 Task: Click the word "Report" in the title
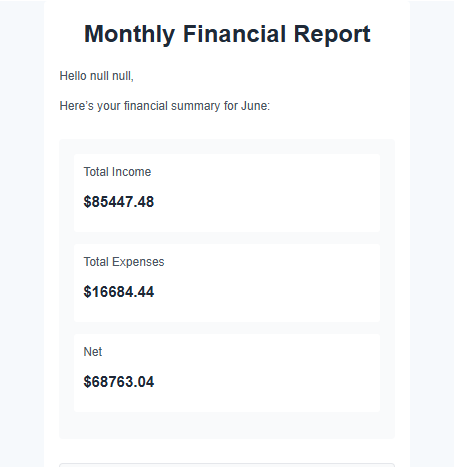click(332, 35)
